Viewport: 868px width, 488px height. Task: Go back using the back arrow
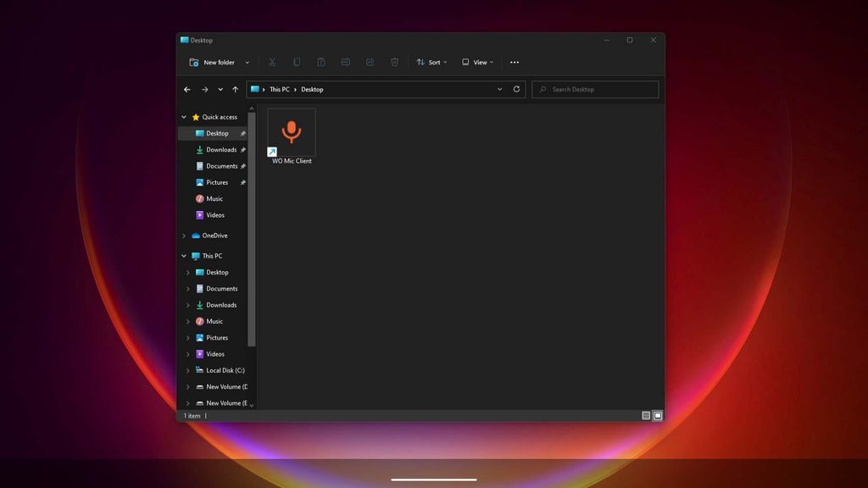tap(187, 89)
